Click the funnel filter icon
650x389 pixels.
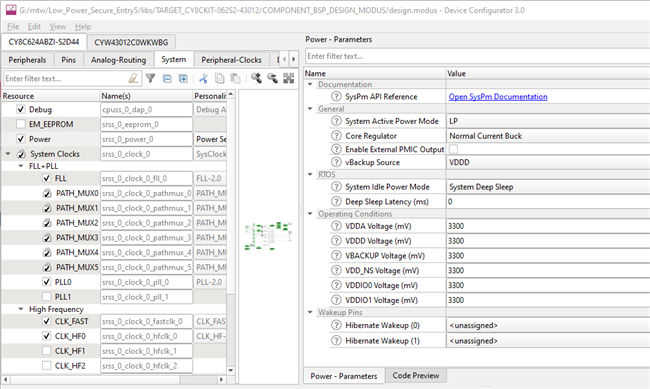point(150,78)
